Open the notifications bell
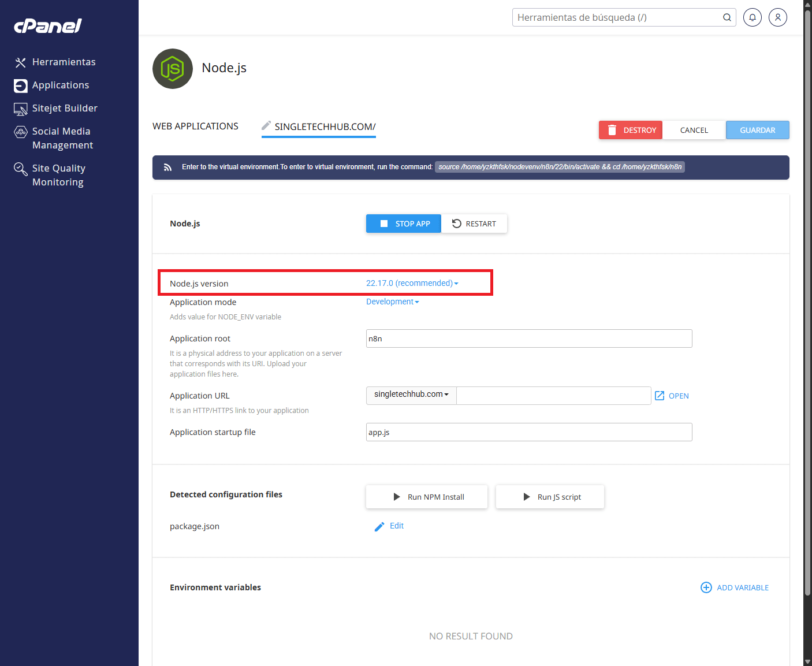Viewport: 812px width, 666px height. tap(753, 17)
